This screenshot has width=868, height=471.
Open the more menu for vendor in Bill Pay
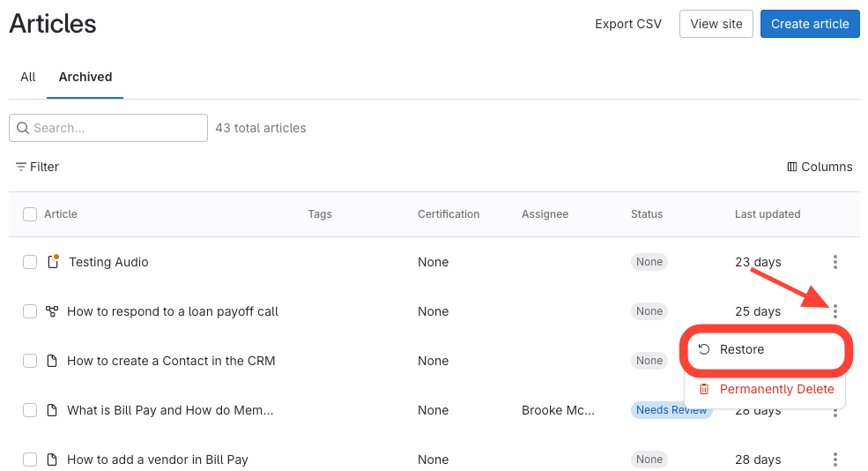click(x=835, y=460)
